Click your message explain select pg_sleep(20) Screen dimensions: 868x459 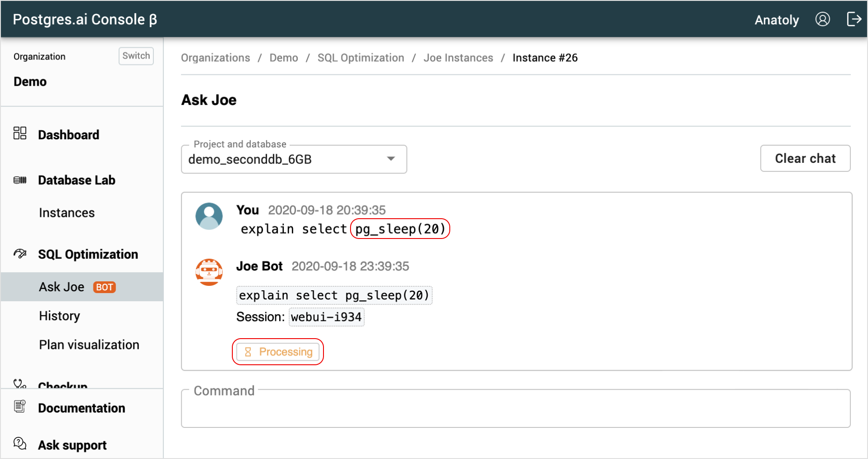click(x=343, y=229)
